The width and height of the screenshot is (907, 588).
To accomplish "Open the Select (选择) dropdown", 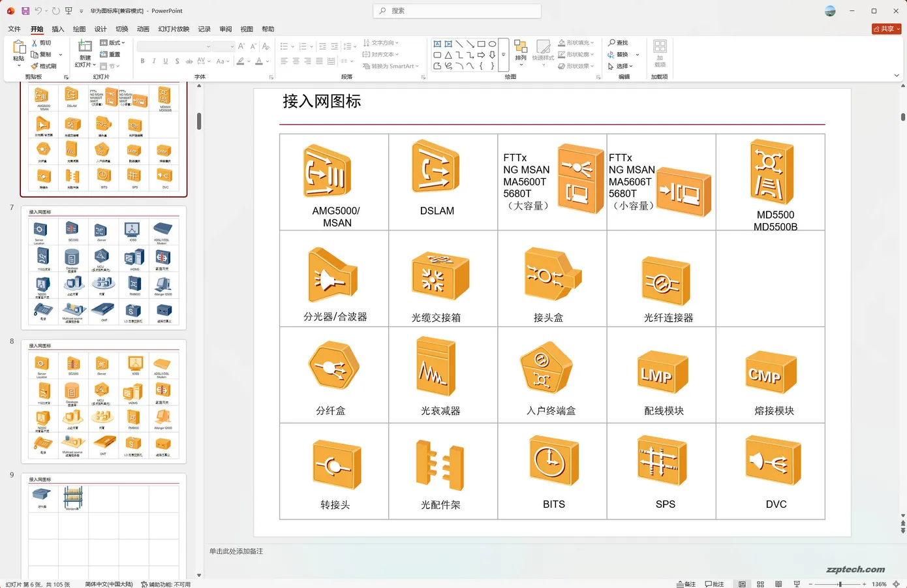I will tap(620, 66).
